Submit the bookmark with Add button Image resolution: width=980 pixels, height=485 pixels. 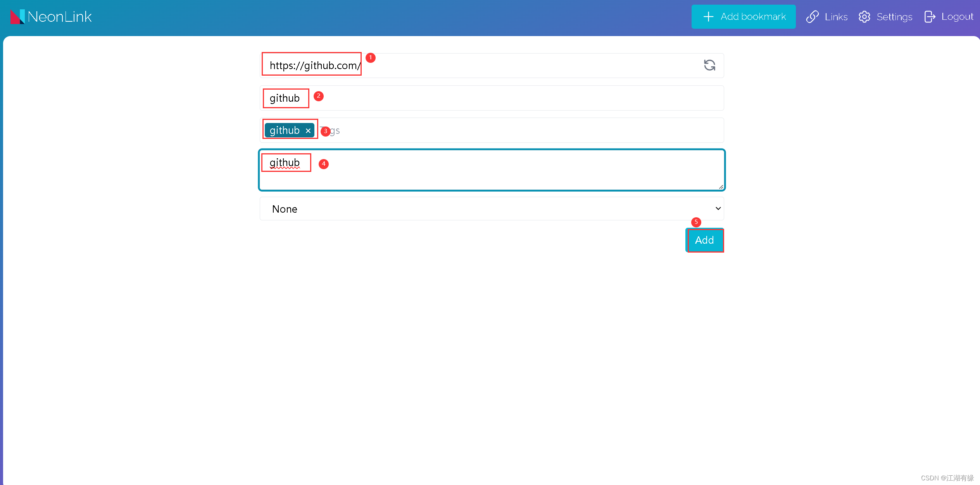pyautogui.click(x=704, y=240)
